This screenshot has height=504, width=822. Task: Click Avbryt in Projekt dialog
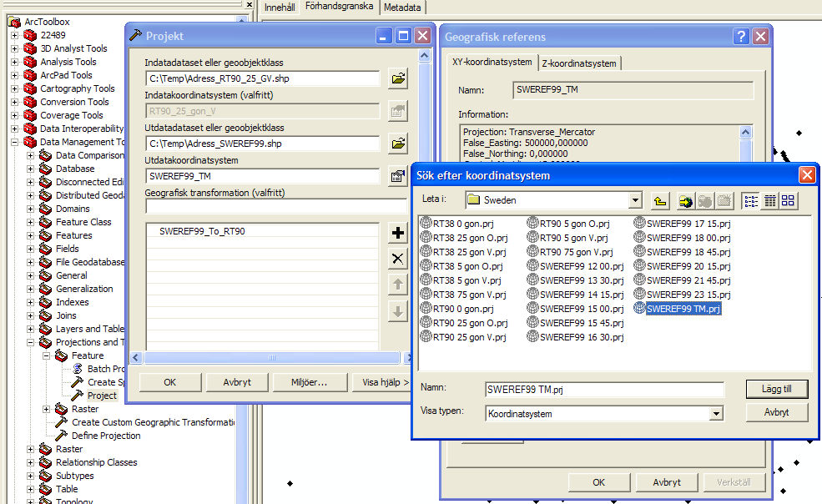[x=237, y=382]
